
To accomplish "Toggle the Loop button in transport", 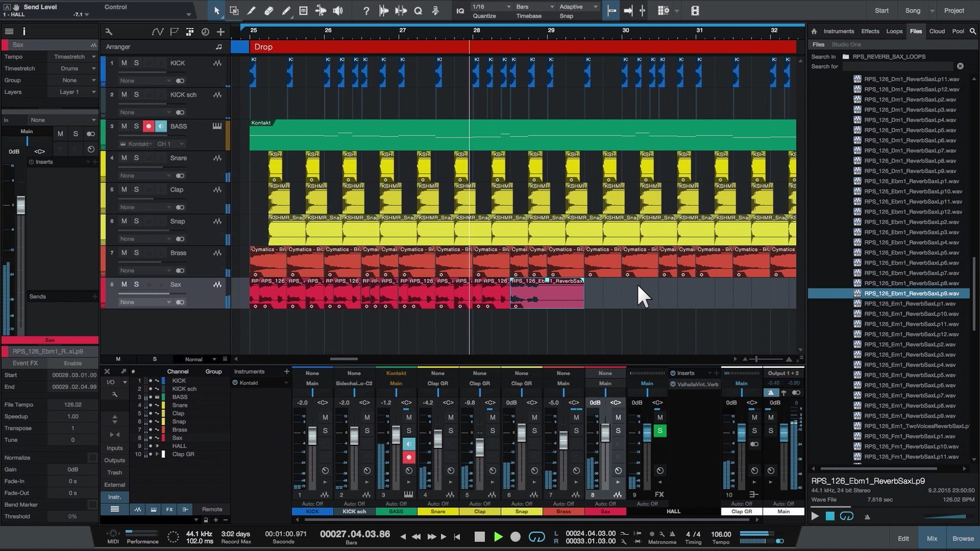I will tap(536, 536).
